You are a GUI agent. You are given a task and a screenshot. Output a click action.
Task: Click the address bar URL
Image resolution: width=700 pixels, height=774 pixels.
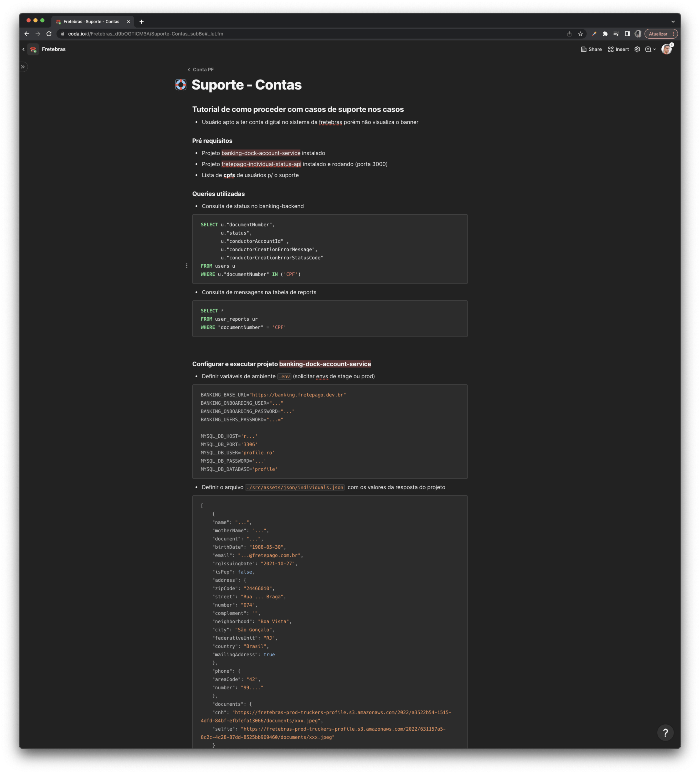(x=146, y=34)
